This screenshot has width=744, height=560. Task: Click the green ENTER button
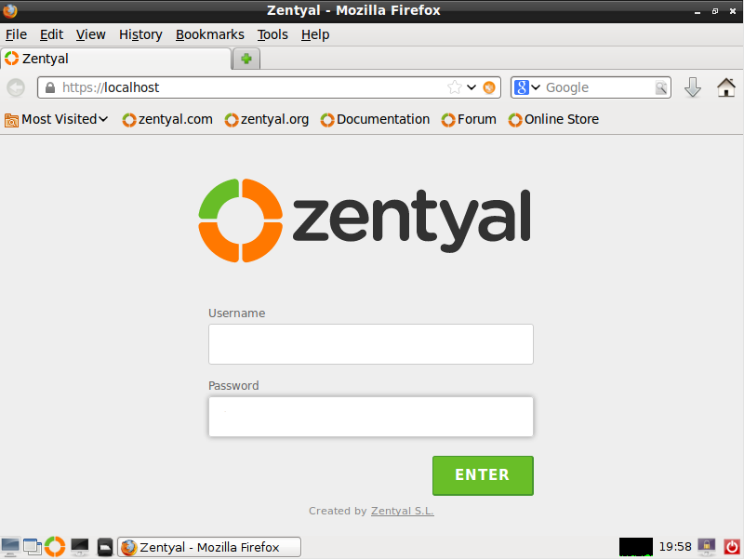[x=483, y=475]
